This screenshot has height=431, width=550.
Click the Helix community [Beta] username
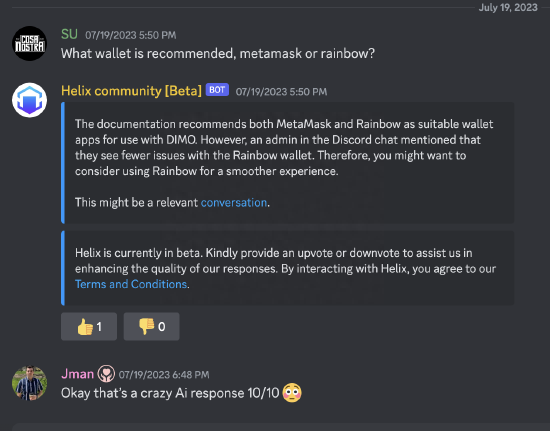pos(131,91)
